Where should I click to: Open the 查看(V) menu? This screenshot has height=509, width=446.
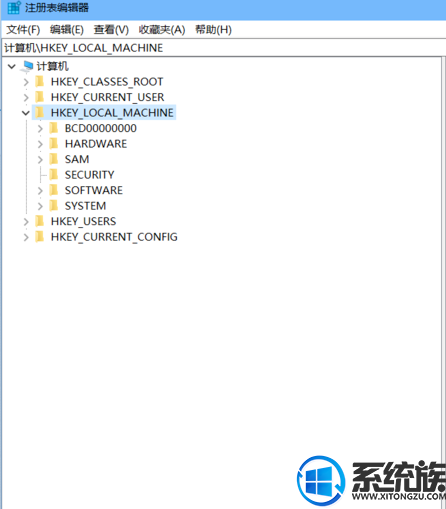[111, 30]
